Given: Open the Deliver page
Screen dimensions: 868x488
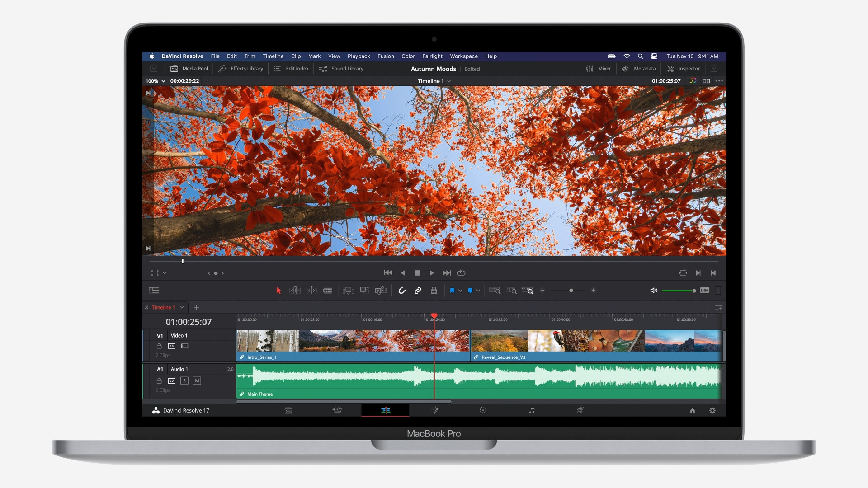Looking at the screenshot, I should click(581, 410).
